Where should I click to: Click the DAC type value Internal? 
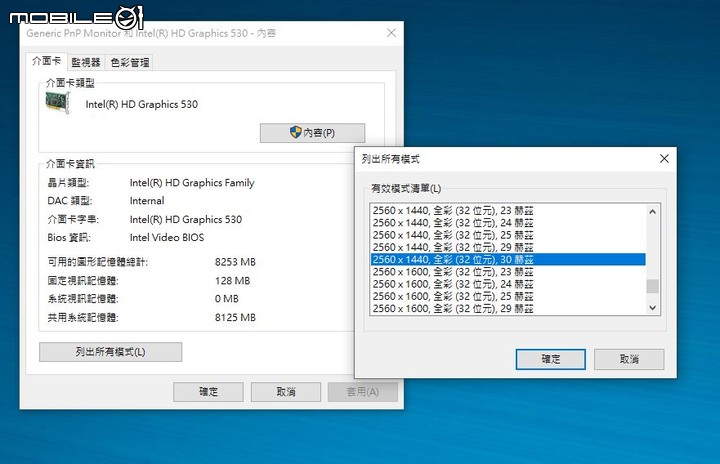[147, 201]
